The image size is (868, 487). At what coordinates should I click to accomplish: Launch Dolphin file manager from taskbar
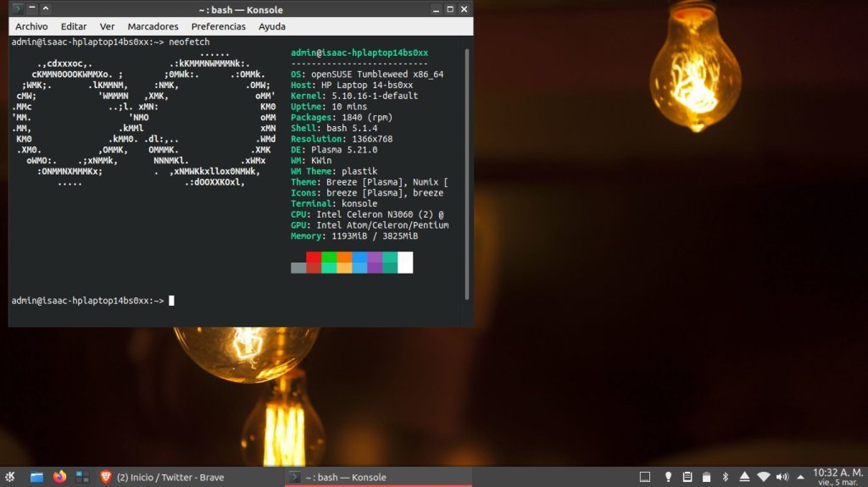pos(36,477)
